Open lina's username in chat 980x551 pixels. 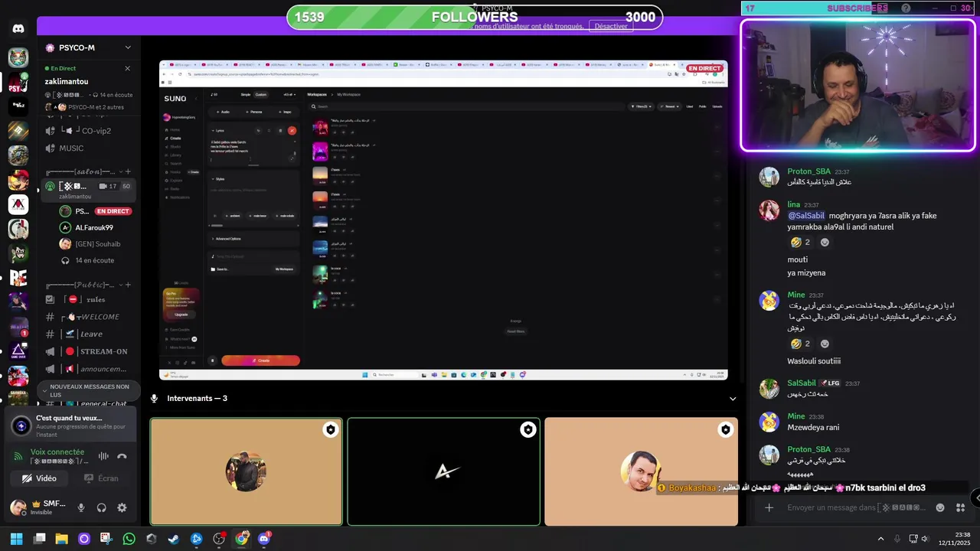click(x=793, y=204)
